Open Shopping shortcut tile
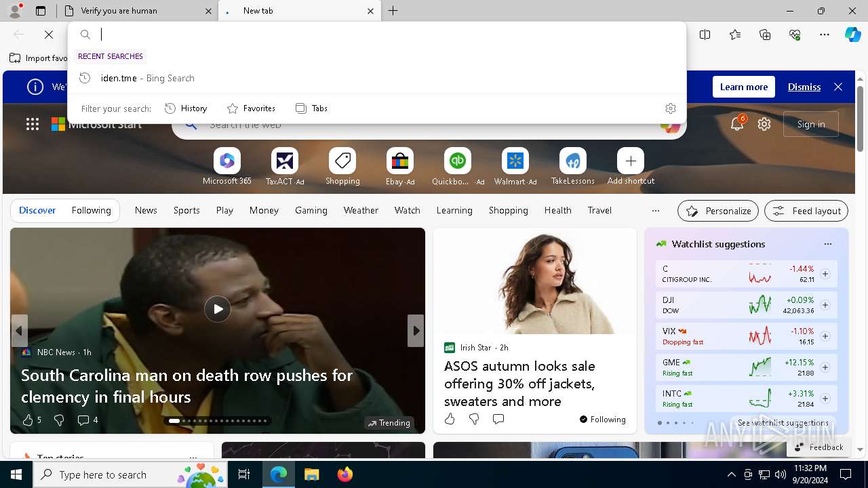Image resolution: width=868 pixels, height=488 pixels. (x=342, y=167)
